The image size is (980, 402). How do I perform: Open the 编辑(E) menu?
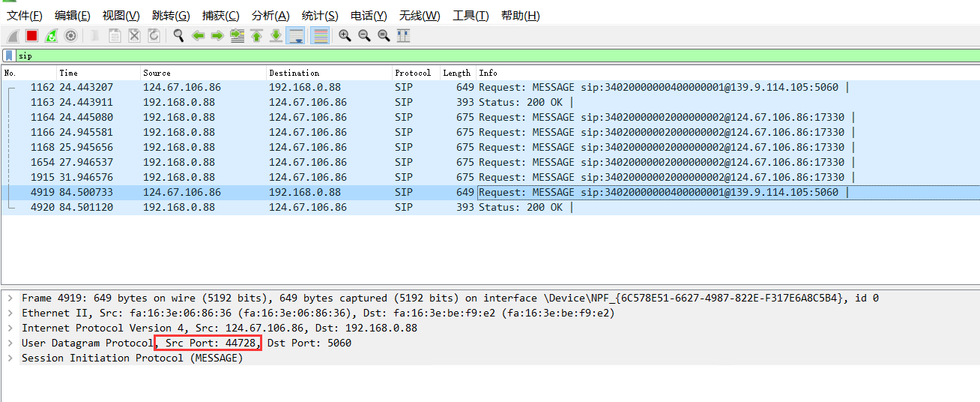[x=73, y=16]
